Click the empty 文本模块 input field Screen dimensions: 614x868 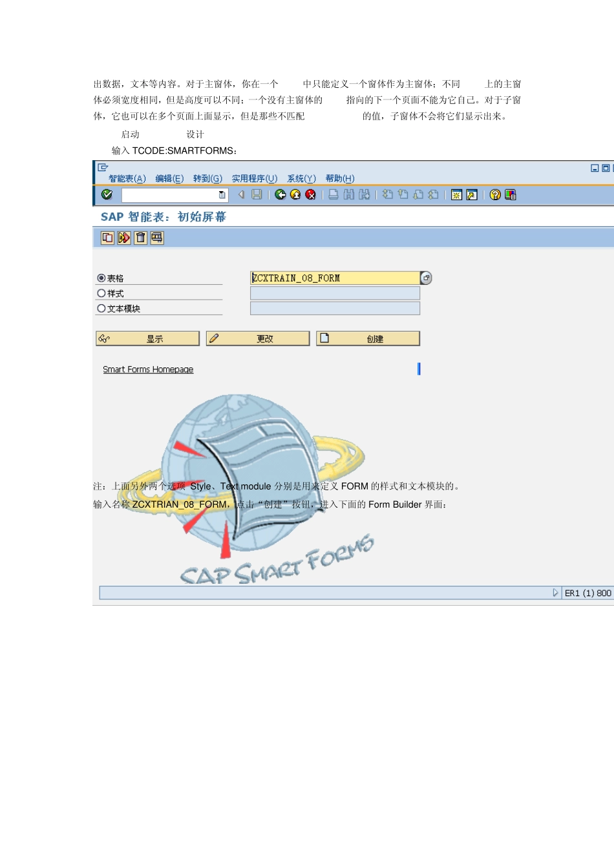pyautogui.click(x=335, y=308)
